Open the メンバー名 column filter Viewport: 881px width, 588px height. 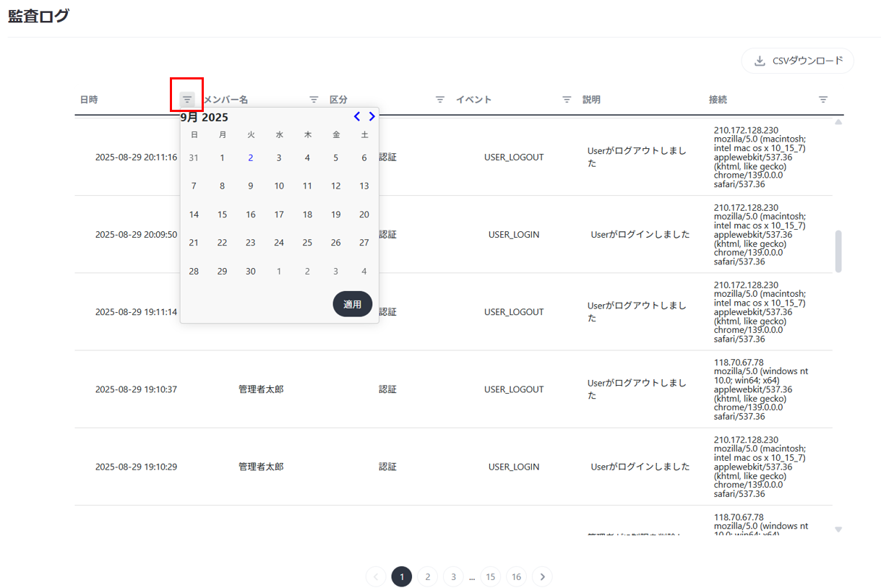314,100
